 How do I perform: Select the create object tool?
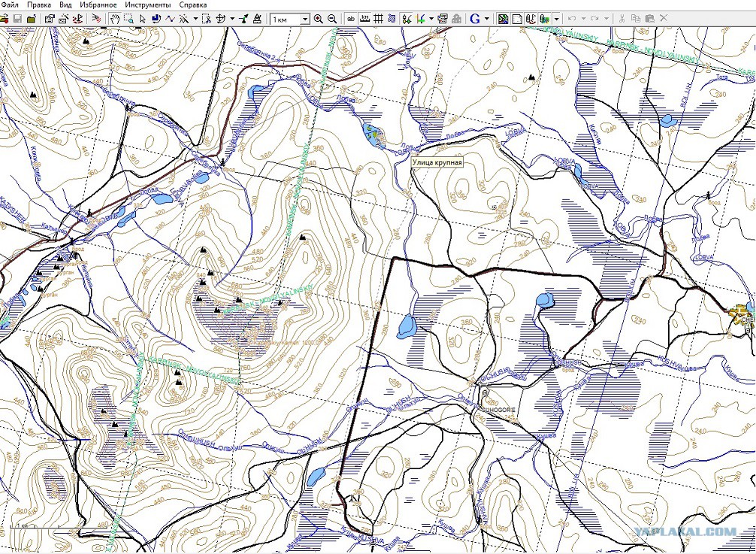[x=183, y=19]
